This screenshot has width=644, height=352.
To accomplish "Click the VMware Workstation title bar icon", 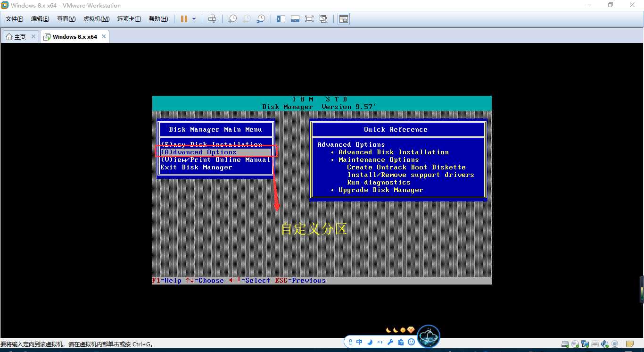I will (5, 5).
